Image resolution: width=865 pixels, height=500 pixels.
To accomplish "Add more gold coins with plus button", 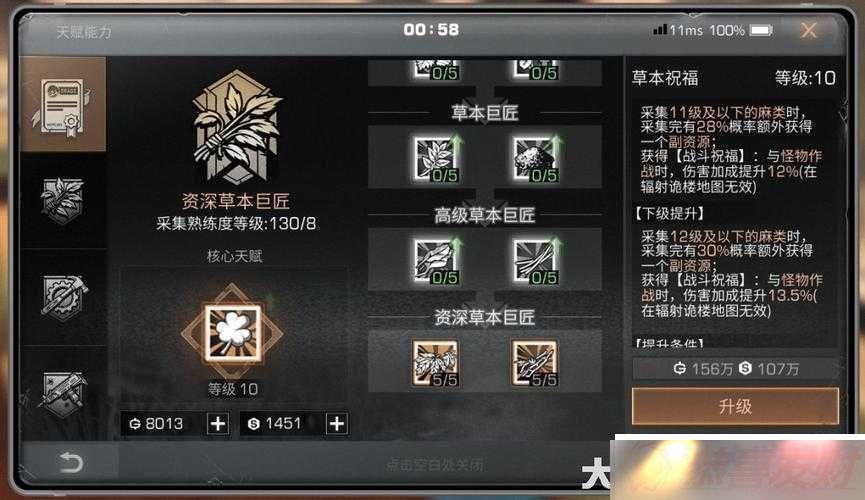I will 218,423.
